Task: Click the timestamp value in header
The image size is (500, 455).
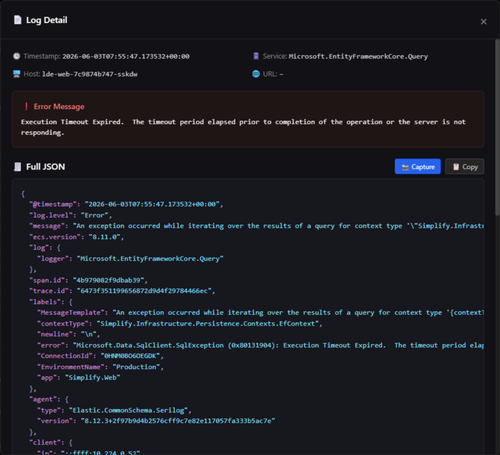Action: coord(126,56)
